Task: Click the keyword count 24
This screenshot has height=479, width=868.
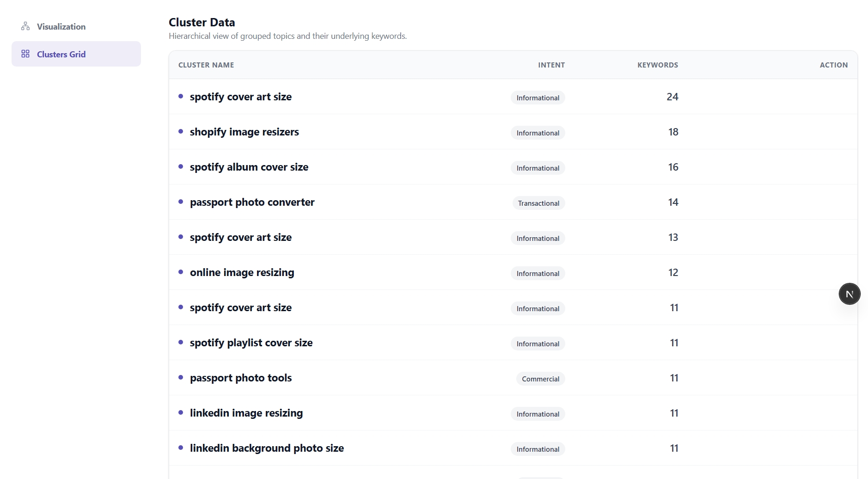Action: click(672, 97)
